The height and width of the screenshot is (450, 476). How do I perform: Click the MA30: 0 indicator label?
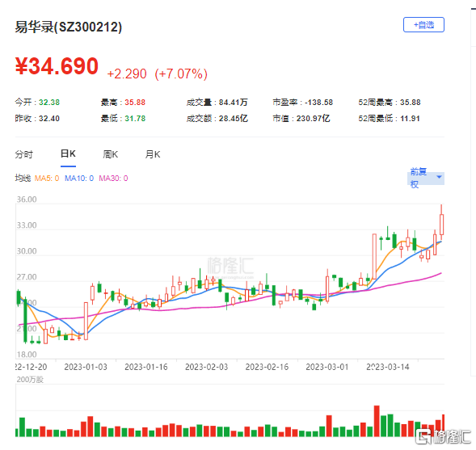113,179
